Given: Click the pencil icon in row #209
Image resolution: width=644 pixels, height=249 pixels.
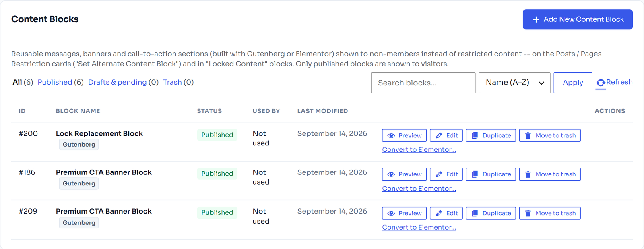Looking at the screenshot, I should point(439,213).
